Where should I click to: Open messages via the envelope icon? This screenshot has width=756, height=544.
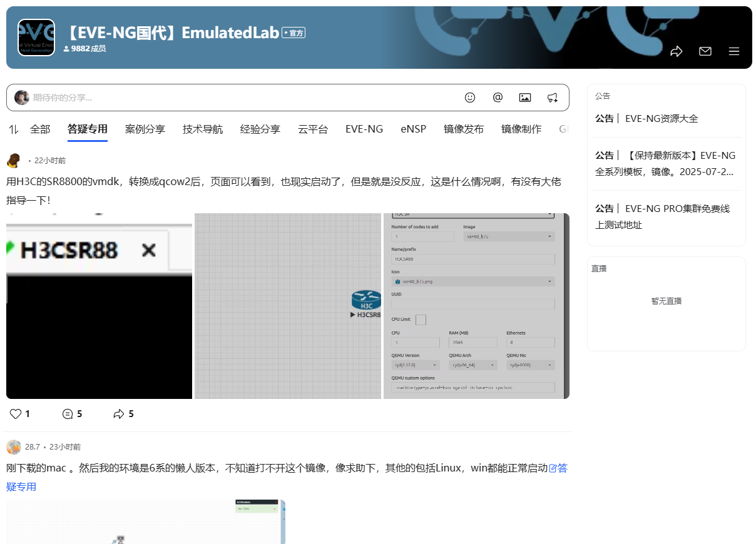(x=705, y=51)
